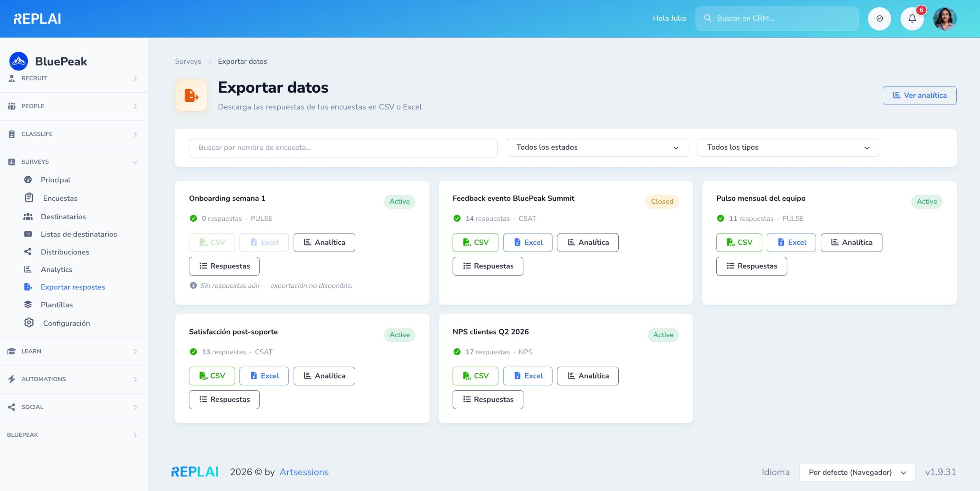Click the BluePeak mountain logo

pos(18,61)
